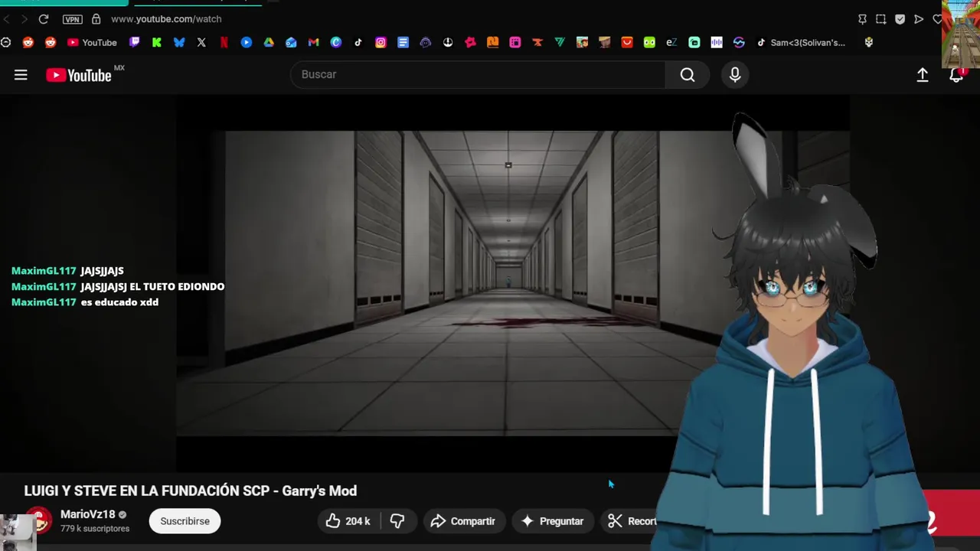Open the skull icon bookmark
The width and height of the screenshot is (980, 551).
pos(869,43)
